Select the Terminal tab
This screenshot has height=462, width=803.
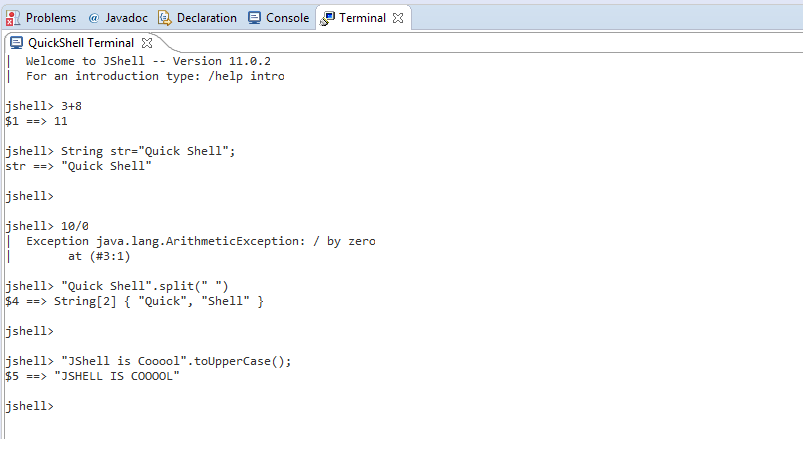click(362, 18)
